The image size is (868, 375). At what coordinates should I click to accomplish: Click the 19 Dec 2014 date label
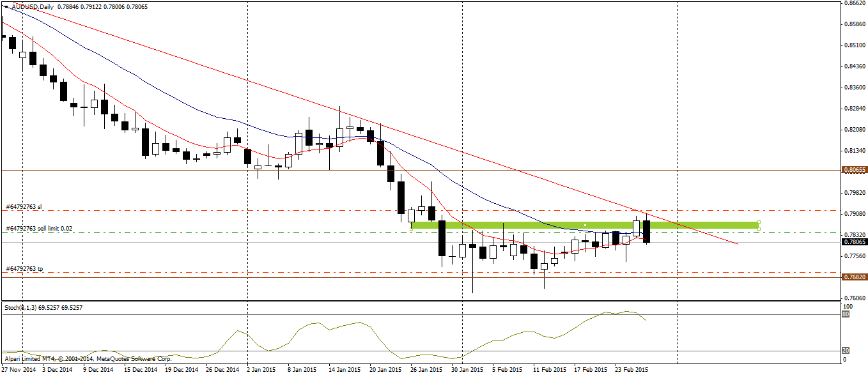point(180,369)
